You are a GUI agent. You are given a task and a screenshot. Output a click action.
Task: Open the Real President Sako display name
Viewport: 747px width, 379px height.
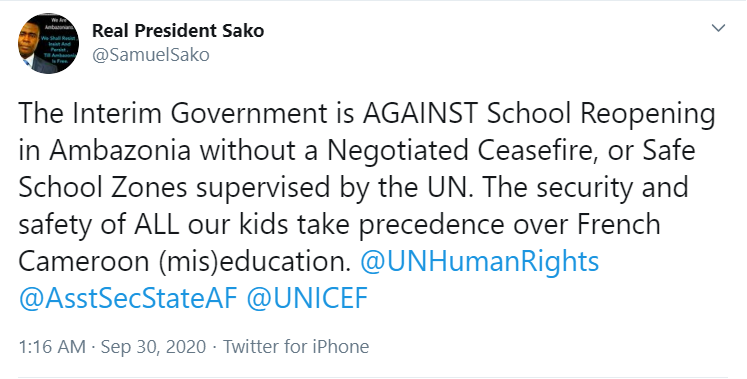tap(178, 31)
